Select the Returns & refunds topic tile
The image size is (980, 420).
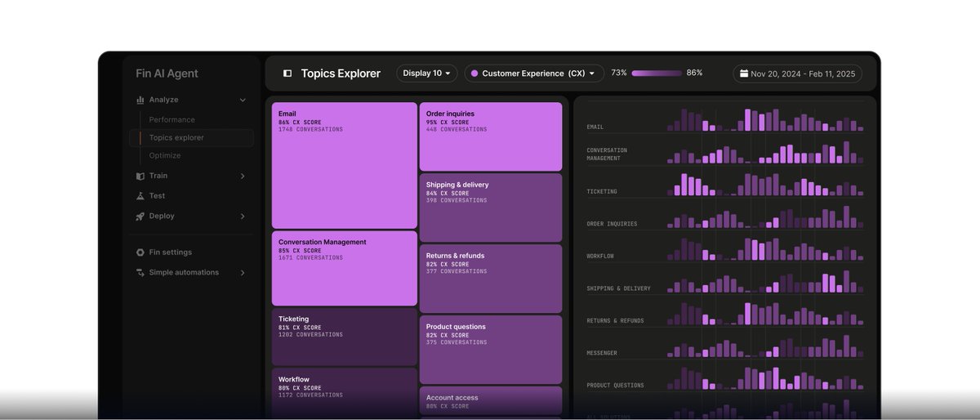(491, 279)
